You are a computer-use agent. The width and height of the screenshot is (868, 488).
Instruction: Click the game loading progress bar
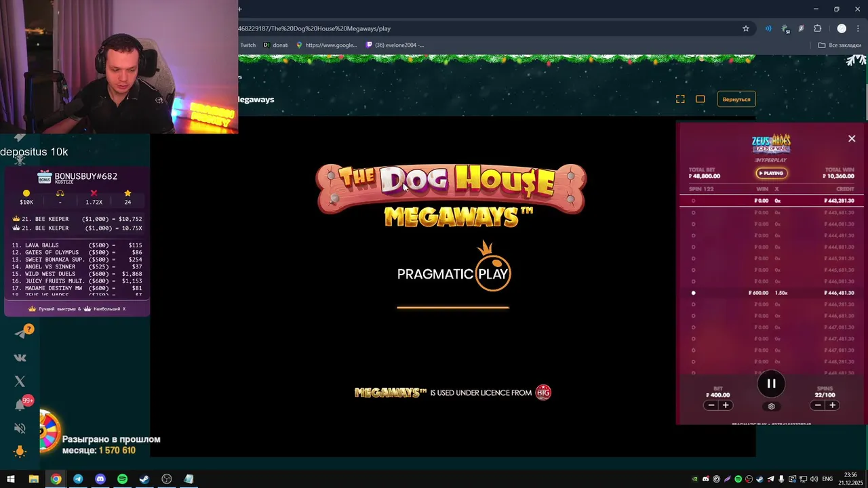(453, 308)
